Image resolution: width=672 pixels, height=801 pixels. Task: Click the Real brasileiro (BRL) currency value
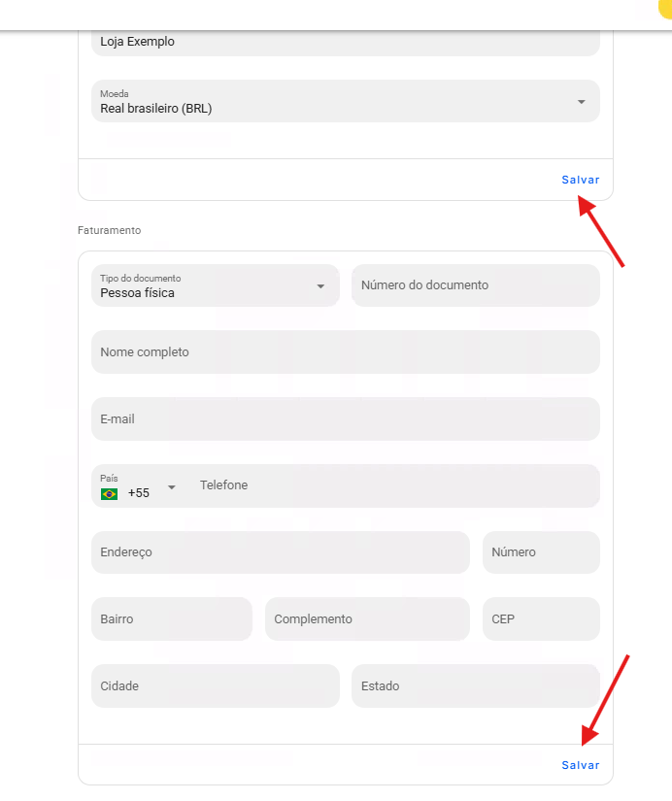156,109
